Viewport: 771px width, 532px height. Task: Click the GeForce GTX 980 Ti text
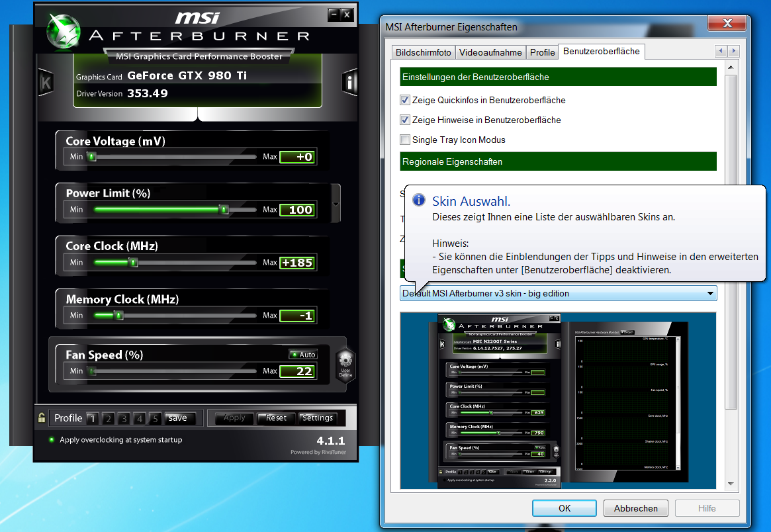(187, 75)
